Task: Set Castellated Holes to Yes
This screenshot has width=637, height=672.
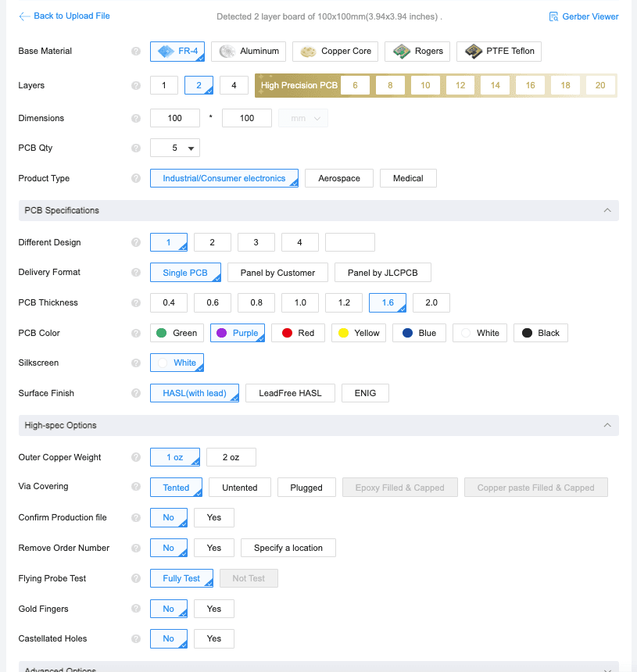Action: click(x=214, y=638)
